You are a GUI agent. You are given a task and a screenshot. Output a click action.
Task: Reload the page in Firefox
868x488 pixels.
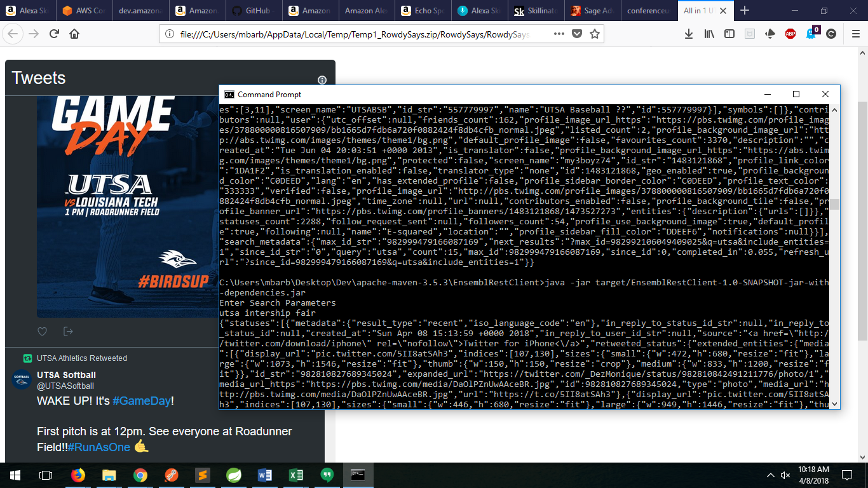click(54, 34)
